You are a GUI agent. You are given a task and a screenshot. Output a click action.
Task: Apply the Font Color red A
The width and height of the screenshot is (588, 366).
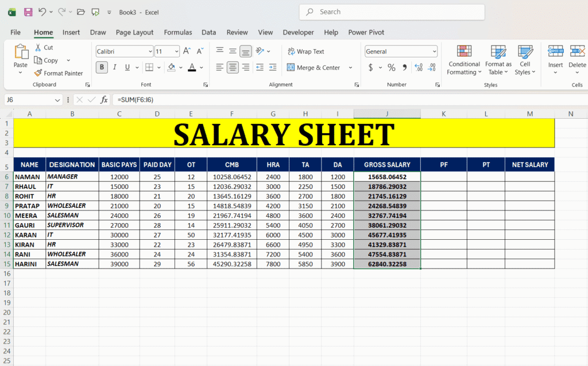click(x=192, y=68)
